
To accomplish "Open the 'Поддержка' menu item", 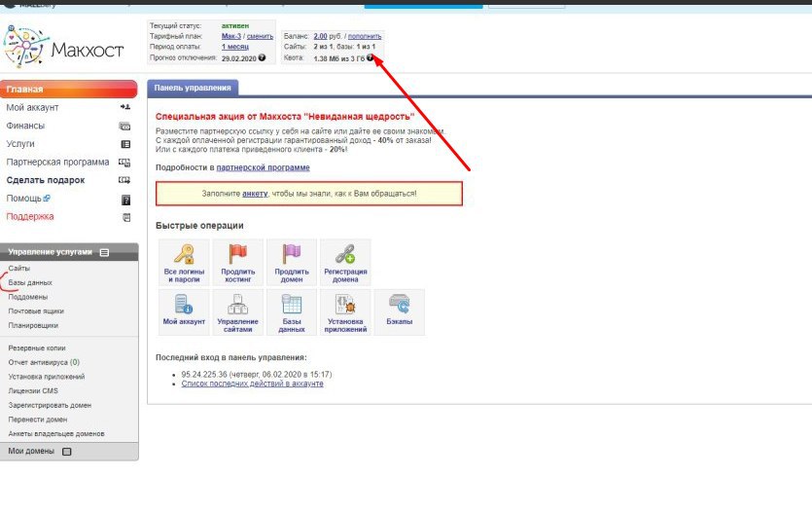I will pyautogui.click(x=30, y=216).
